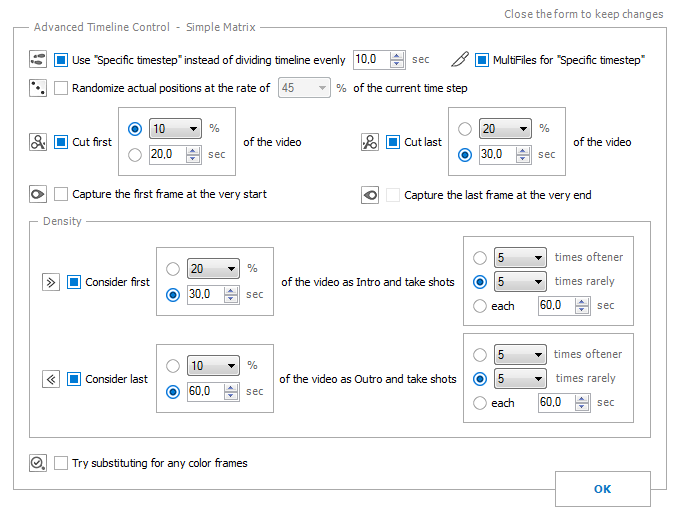This screenshot has height=514, width=680.
Task: Click the last frame eye icon
Action: click(370, 195)
